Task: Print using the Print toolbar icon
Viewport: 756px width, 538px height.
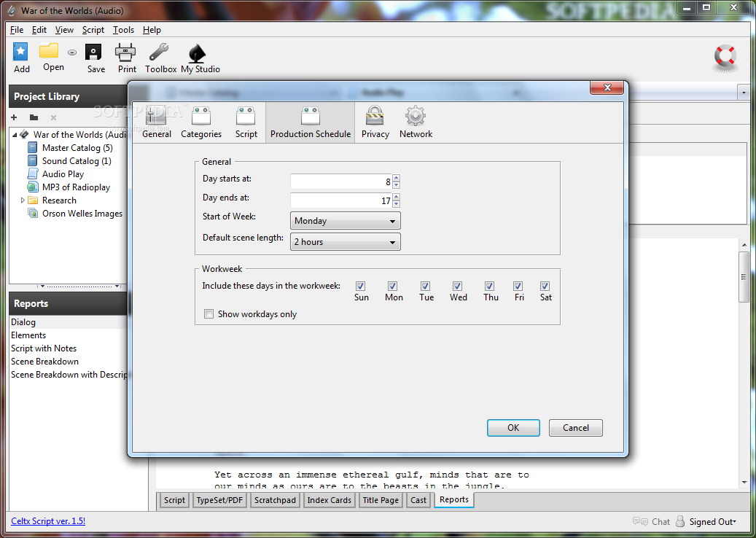Action: coord(126,52)
